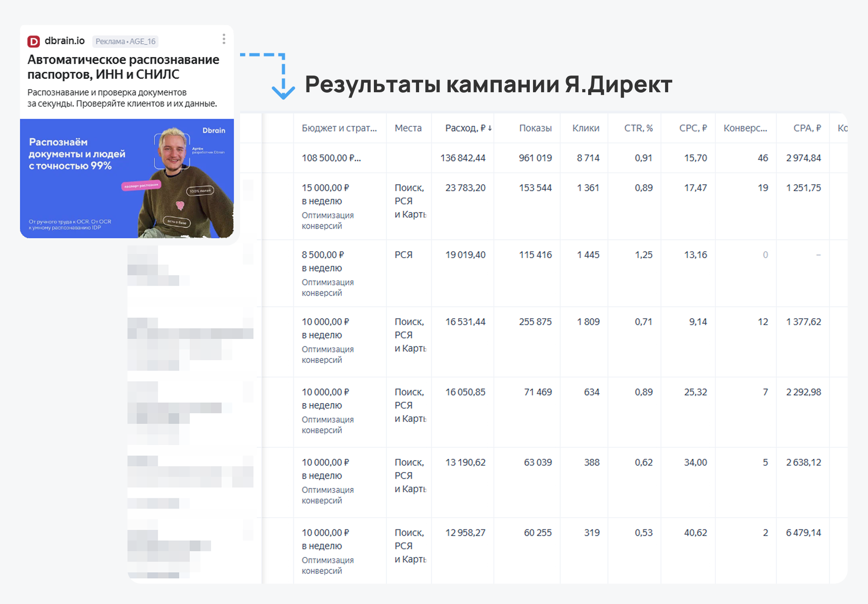Viewport: 868px width, 604px height.
Task: Click the dbrain.io advertiser name
Action: coord(65,41)
